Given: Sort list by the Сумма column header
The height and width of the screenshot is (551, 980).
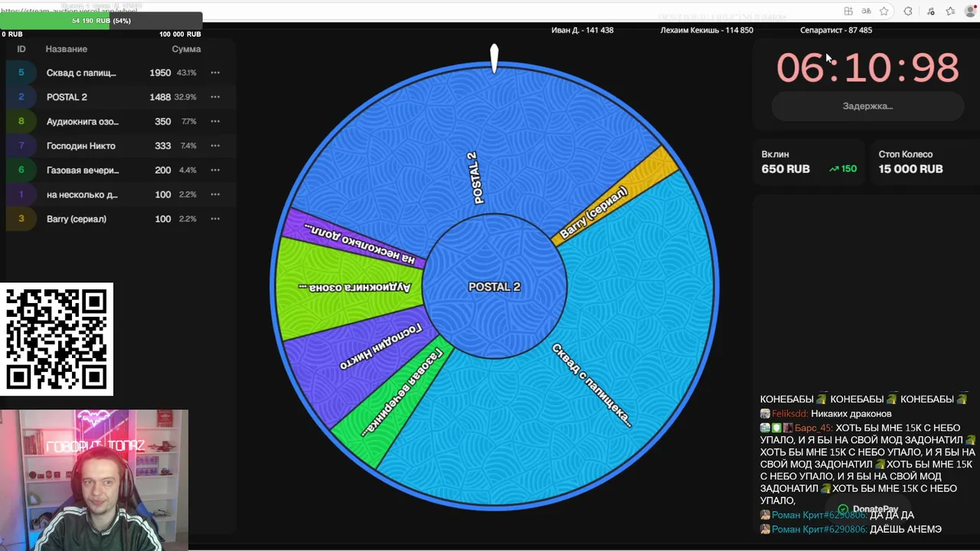Looking at the screenshot, I should 186,49.
